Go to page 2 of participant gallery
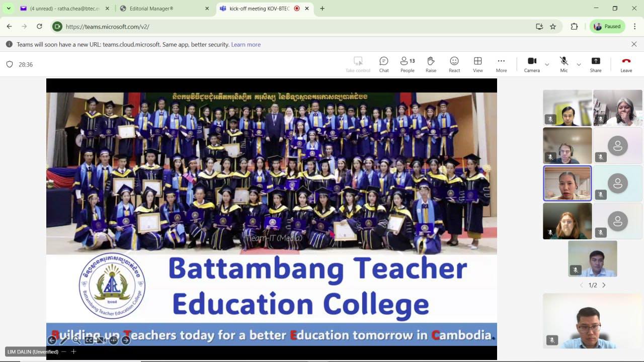644x362 pixels. pos(604,285)
